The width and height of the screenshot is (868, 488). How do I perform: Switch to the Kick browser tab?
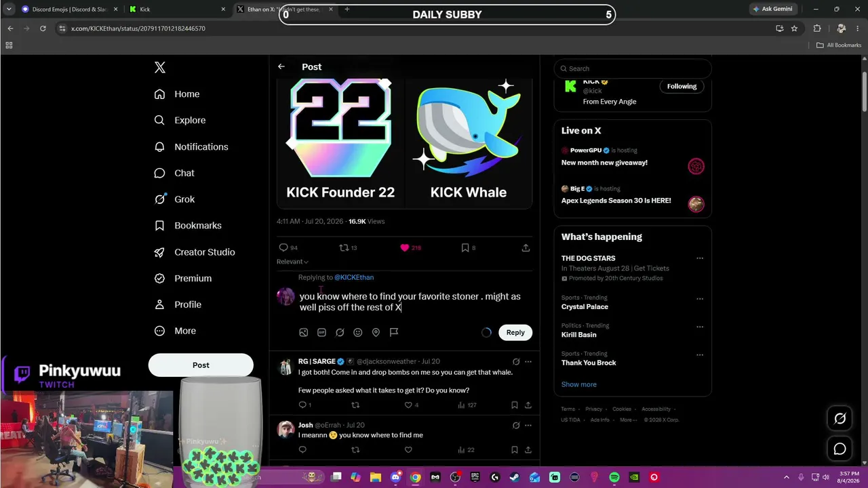pos(178,9)
